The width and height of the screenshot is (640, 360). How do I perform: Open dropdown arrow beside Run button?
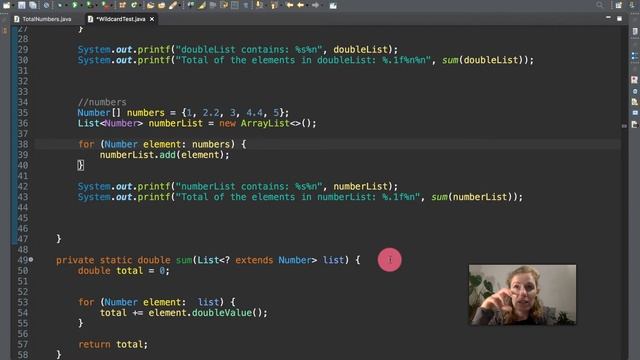pos(81,5)
